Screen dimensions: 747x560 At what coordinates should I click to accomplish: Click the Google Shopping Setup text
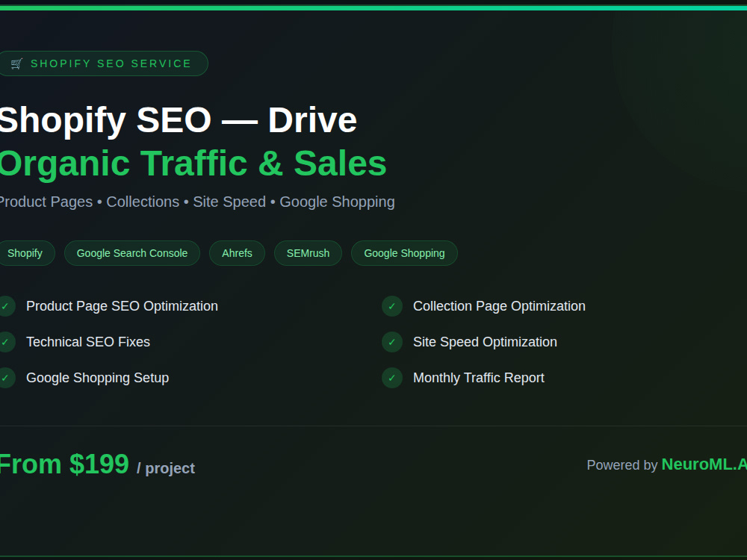[x=98, y=378]
